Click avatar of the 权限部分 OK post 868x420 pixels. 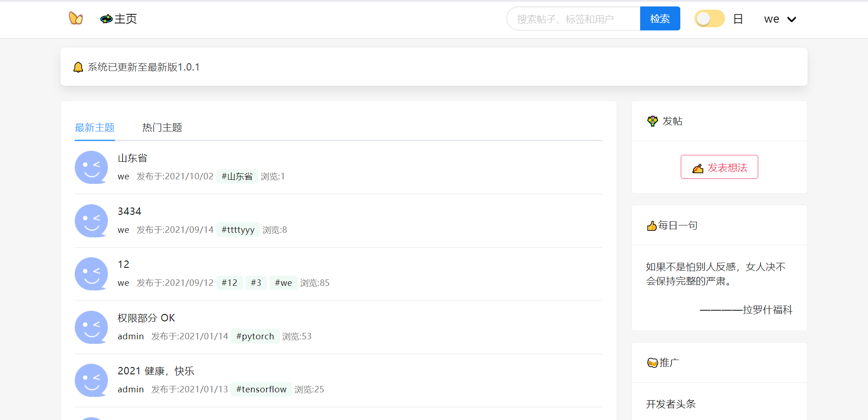[91, 327]
